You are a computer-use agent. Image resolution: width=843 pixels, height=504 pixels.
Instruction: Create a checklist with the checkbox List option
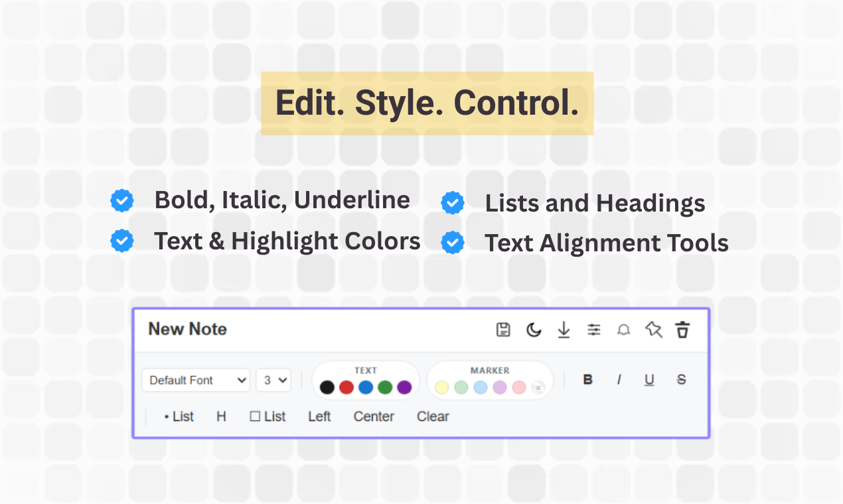point(268,416)
